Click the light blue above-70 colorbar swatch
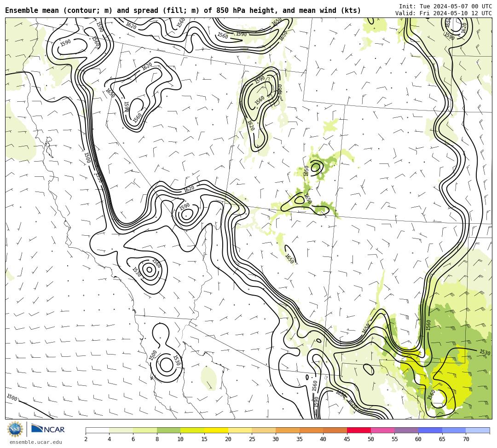Viewport: 497px width, 448px height. tap(478, 430)
